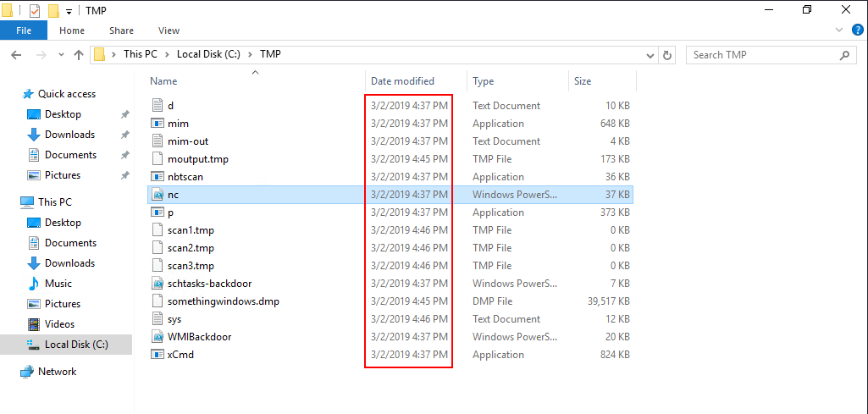This screenshot has width=868, height=414.
Task: Switch to the View ribbon tab
Action: tap(169, 30)
